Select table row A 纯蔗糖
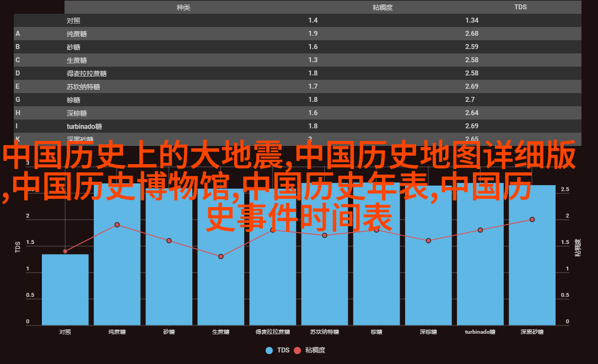Screen dimensions: 598x364 click(298, 34)
